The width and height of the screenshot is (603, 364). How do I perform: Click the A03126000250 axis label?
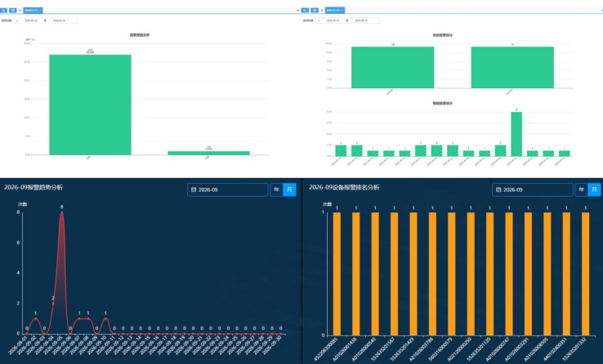coord(460,348)
